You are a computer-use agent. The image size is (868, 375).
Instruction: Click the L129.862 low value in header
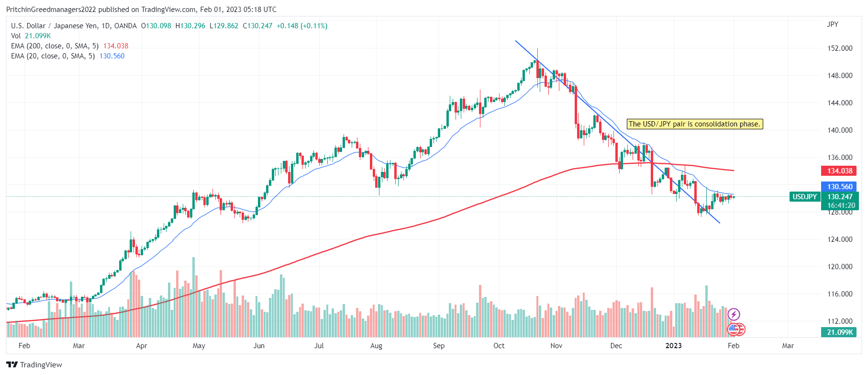click(x=224, y=26)
